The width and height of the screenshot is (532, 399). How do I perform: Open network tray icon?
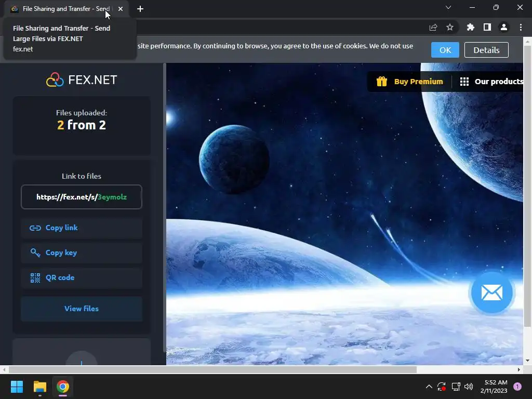pyautogui.click(x=456, y=387)
